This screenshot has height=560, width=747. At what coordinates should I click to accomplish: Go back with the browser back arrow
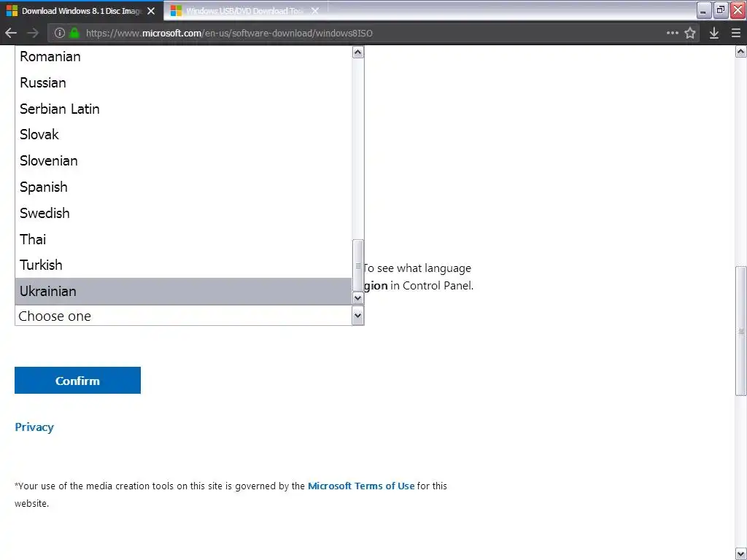coord(11,33)
